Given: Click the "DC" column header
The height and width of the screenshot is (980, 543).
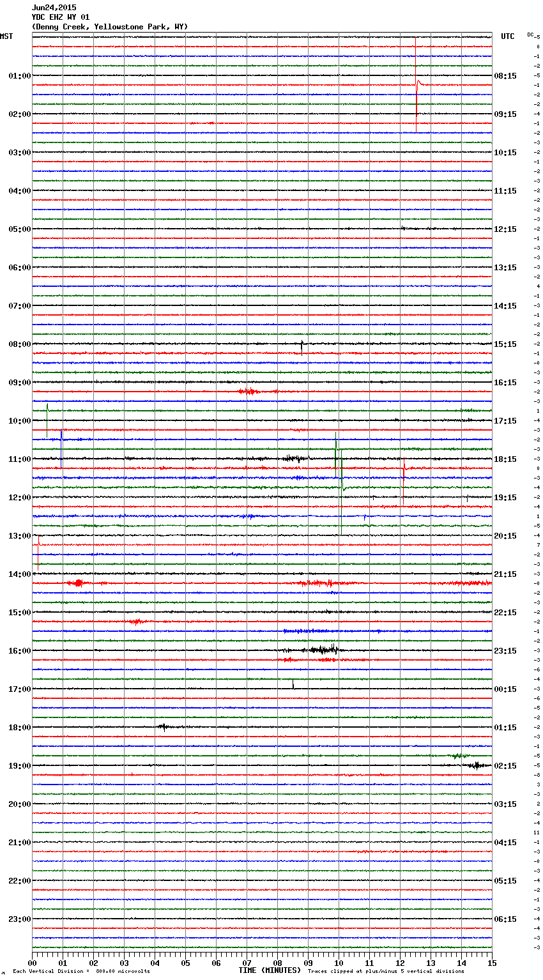Looking at the screenshot, I should point(530,34).
